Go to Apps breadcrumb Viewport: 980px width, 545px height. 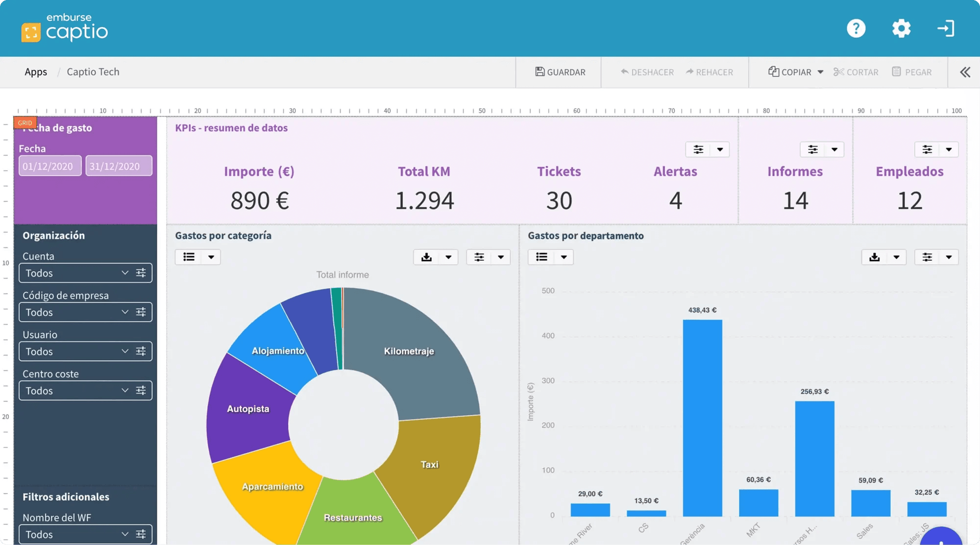pyautogui.click(x=36, y=72)
